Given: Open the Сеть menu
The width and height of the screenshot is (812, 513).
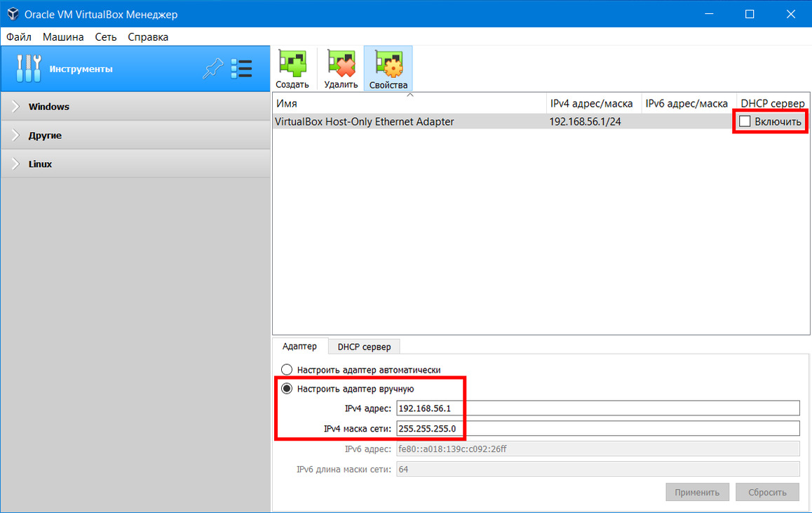Looking at the screenshot, I should tap(106, 36).
